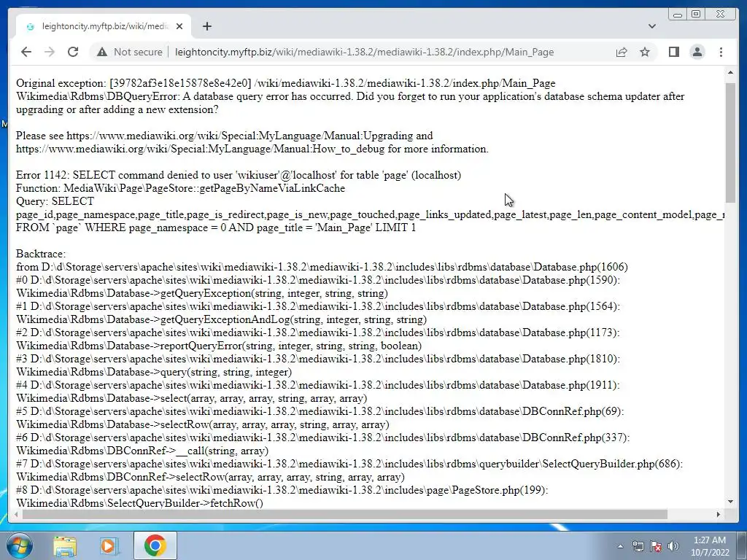Maximize the Chrome window
Viewport: 747px width, 560px height.
click(695, 15)
